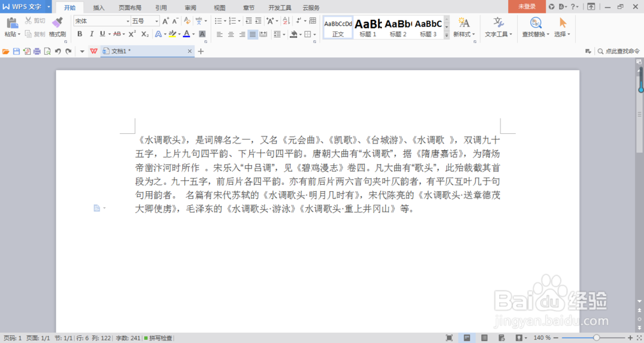The width and height of the screenshot is (644, 343).
Task: Click the insert table grid icon
Action: pyautogui.click(x=312, y=21)
